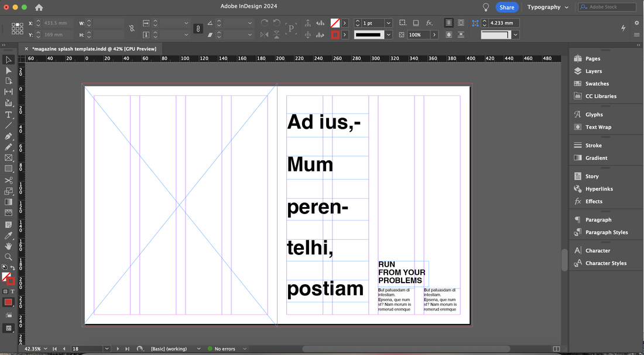Viewport: 644px width, 355px height.
Task: Select the Scissors tool
Action: tap(8, 180)
